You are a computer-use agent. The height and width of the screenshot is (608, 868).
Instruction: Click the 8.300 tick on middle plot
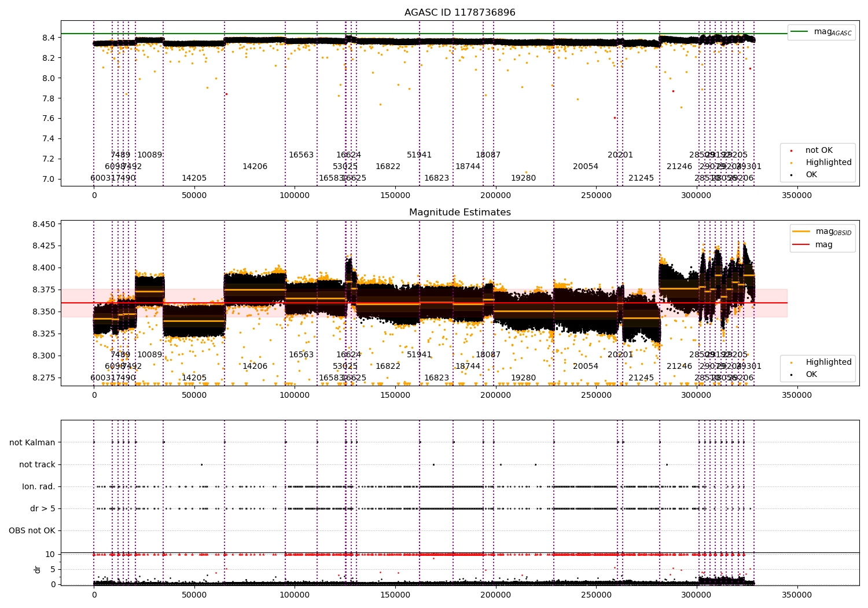click(x=44, y=356)
